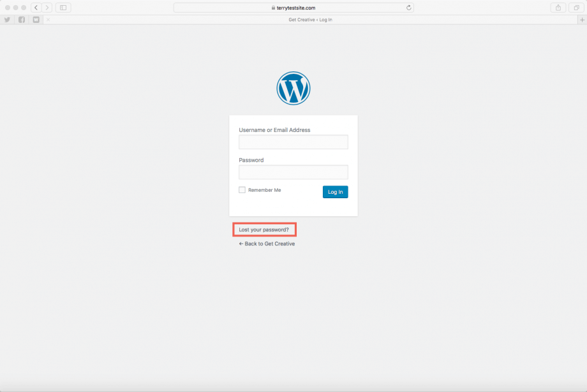Image resolution: width=587 pixels, height=392 pixels.
Task: Click the blue Log In button
Action: (x=336, y=192)
